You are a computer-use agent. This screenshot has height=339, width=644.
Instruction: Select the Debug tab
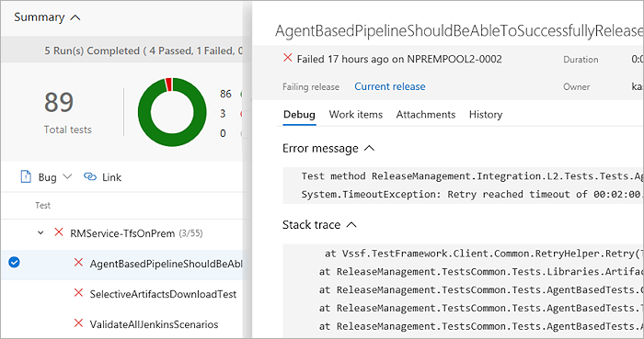click(x=299, y=114)
